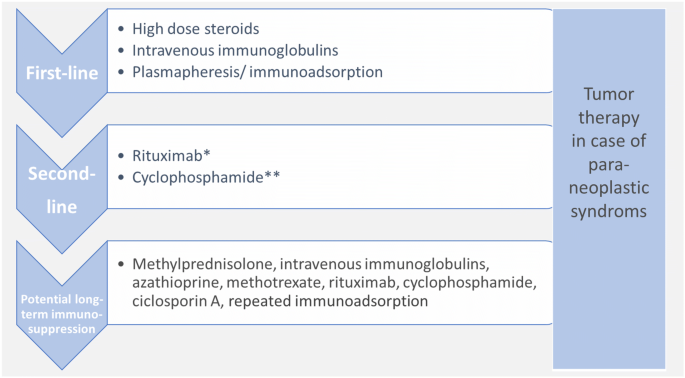Select the Tumor therapy blue side box
The width and height of the screenshot is (685, 378).
pyautogui.click(x=609, y=189)
